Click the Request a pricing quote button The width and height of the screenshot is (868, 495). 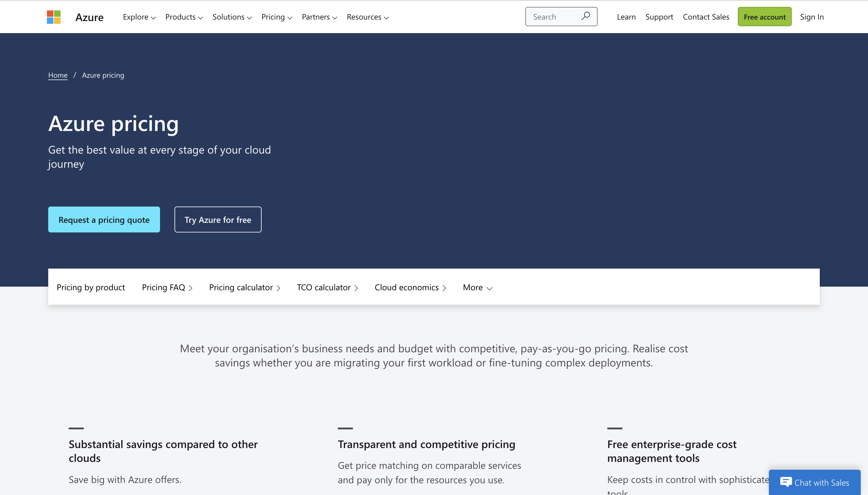tap(104, 219)
